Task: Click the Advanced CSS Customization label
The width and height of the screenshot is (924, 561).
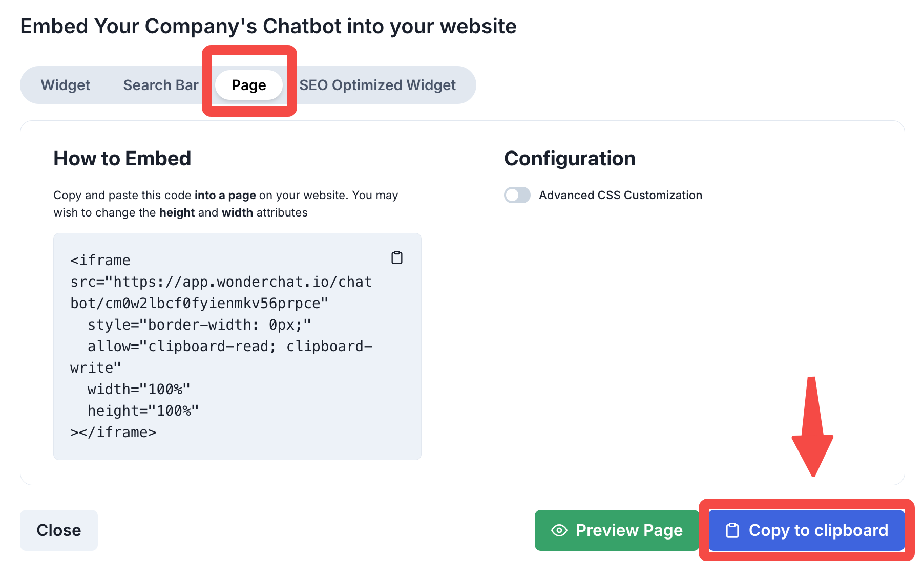Action: coord(620,195)
